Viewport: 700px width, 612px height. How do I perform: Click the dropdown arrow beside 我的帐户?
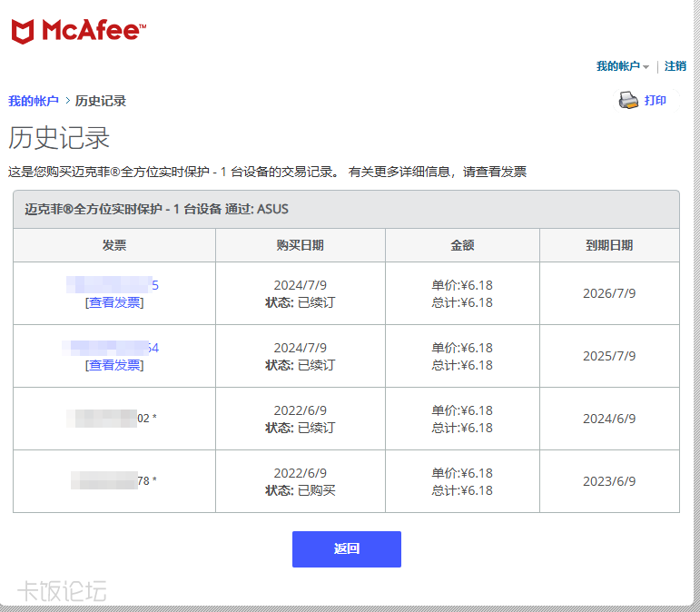[x=646, y=67]
